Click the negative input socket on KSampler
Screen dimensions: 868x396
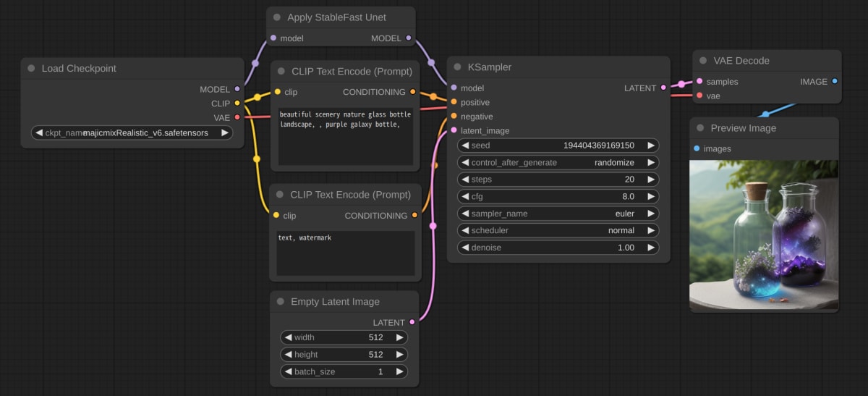(454, 116)
